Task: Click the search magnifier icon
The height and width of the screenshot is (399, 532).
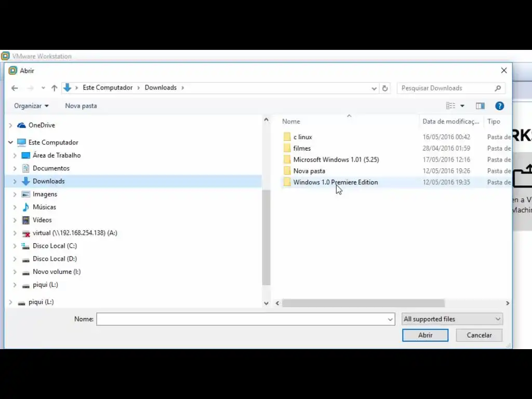Action: (x=498, y=88)
